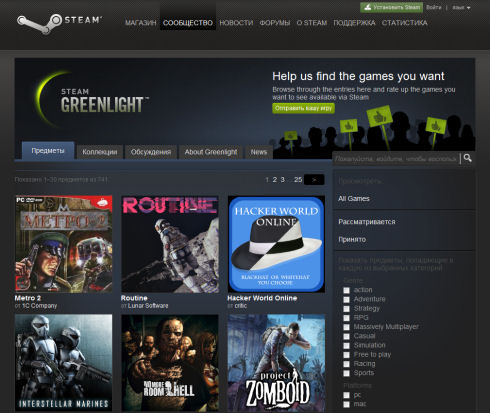Click the Greenlight search input field
Image resolution: width=490 pixels, height=413 pixels.
click(396, 159)
